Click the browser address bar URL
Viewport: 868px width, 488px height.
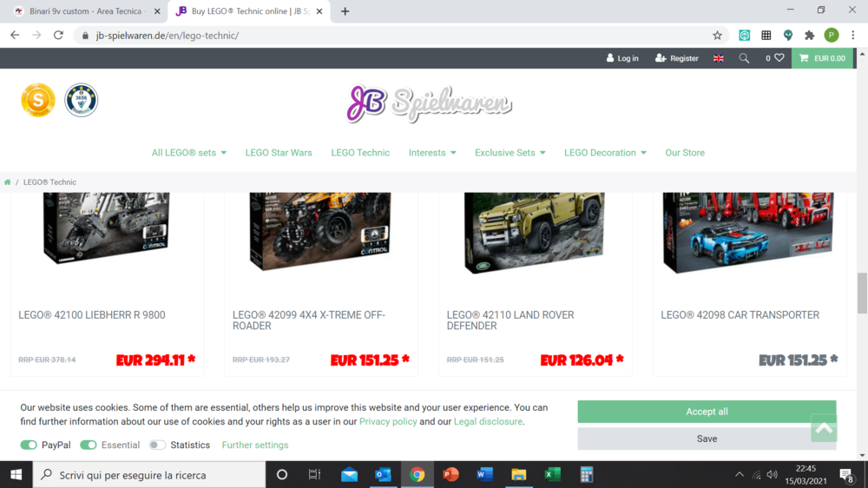[168, 36]
